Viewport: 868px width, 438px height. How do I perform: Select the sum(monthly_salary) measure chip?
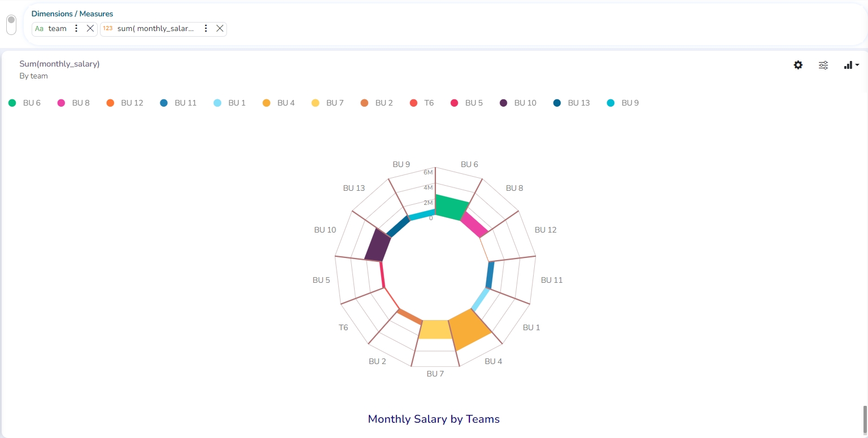point(155,28)
